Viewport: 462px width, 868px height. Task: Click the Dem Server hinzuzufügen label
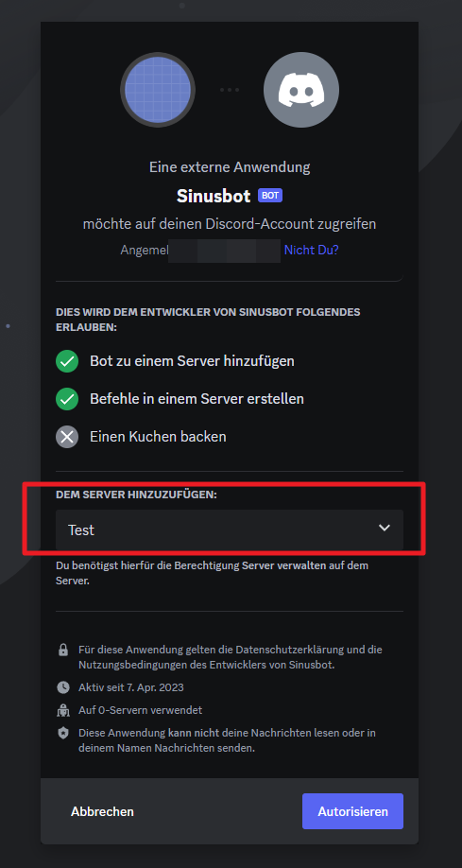(x=136, y=495)
